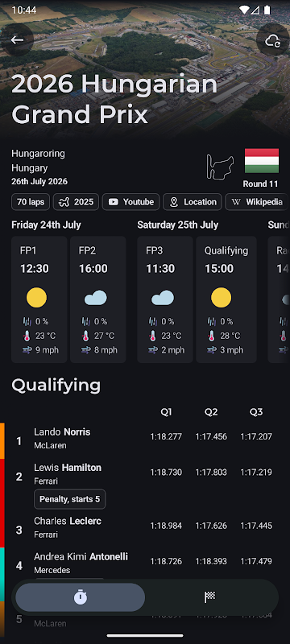
Task: Open the Location map chip
Action: click(193, 202)
